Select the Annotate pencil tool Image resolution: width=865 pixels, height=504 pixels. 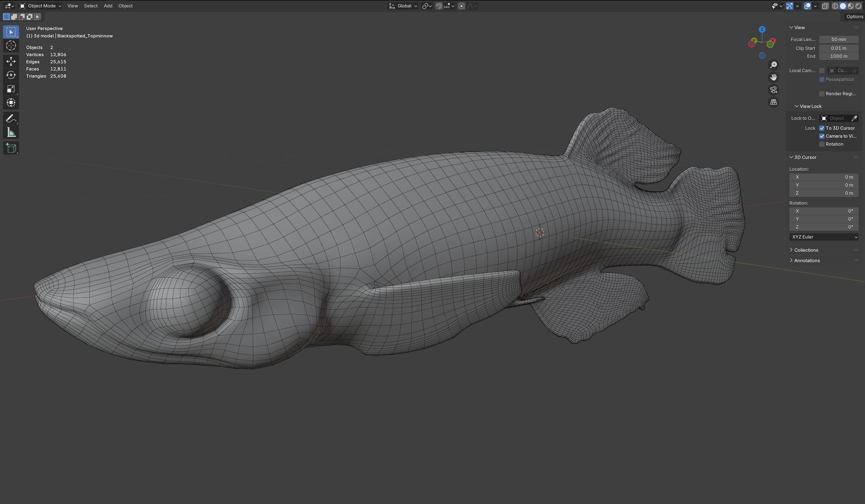pos(11,119)
